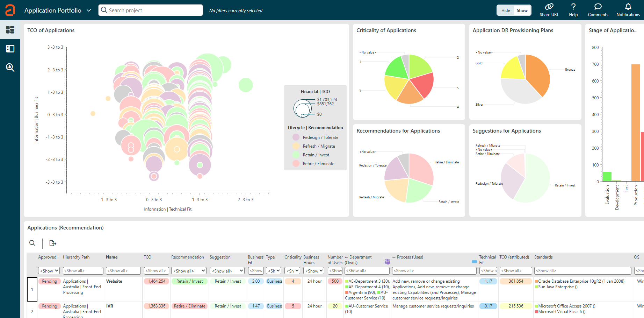644x318 pixels.
Task: Open the Help question mark icon
Action: point(573,7)
